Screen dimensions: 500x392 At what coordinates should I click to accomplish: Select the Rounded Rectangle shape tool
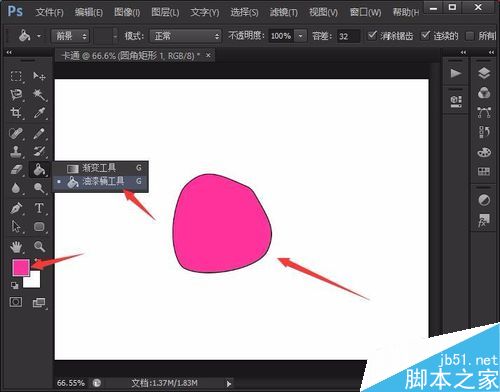[39, 226]
